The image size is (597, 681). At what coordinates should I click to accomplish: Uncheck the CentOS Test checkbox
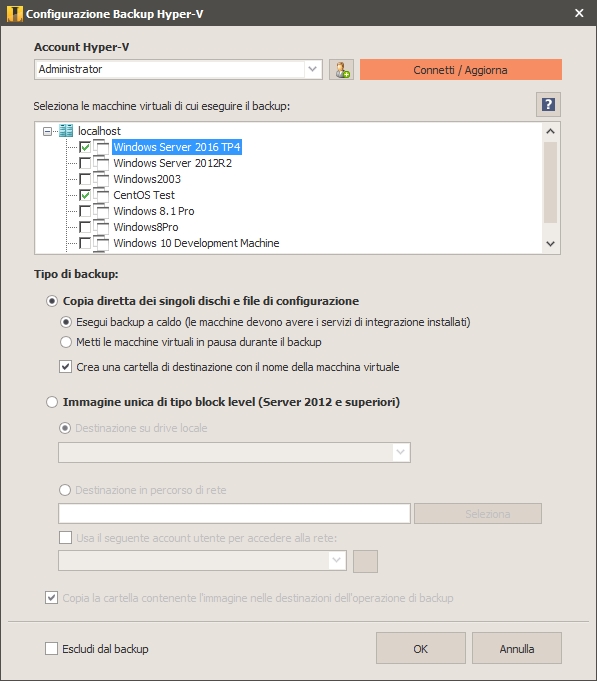point(85,195)
